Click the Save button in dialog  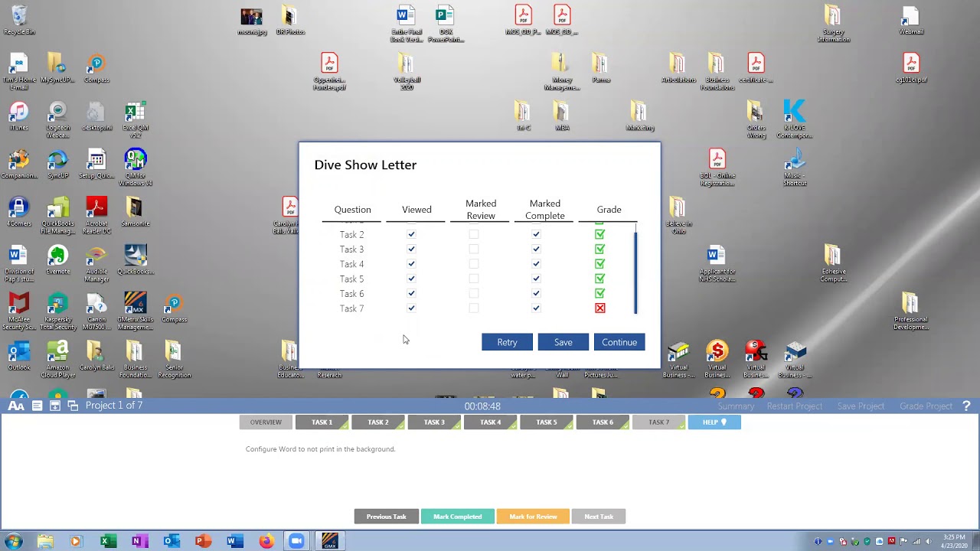[563, 342]
